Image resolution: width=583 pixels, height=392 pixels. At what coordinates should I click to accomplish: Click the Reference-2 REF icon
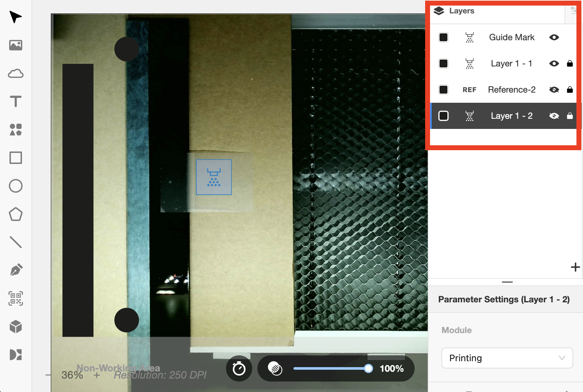[x=469, y=90]
